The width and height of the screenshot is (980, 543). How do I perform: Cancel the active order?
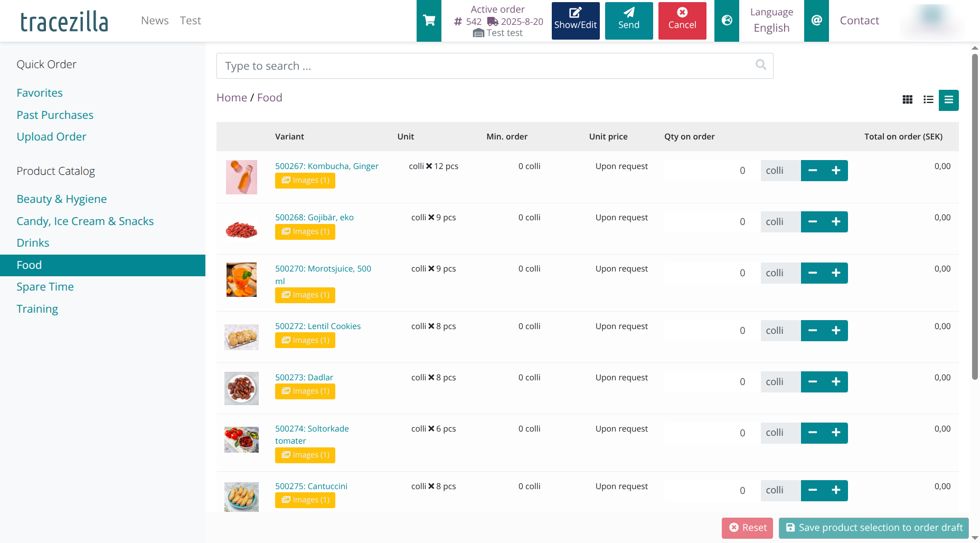pos(682,21)
